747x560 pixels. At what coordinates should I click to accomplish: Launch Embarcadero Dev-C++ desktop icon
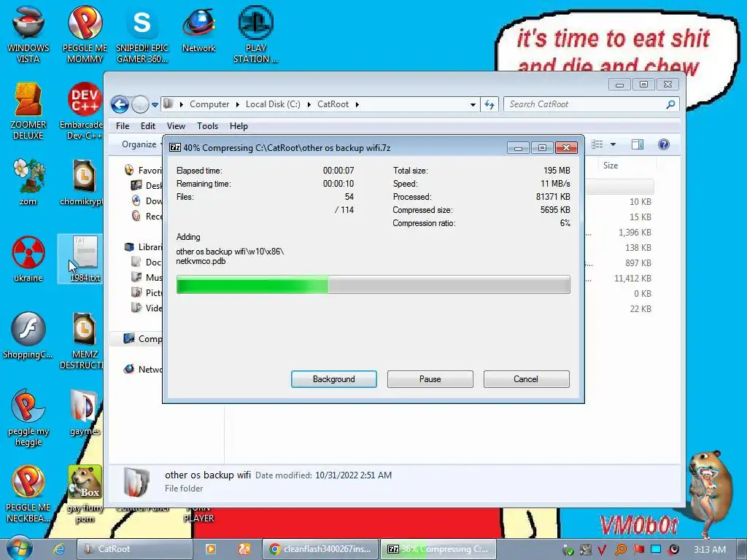[x=83, y=111]
